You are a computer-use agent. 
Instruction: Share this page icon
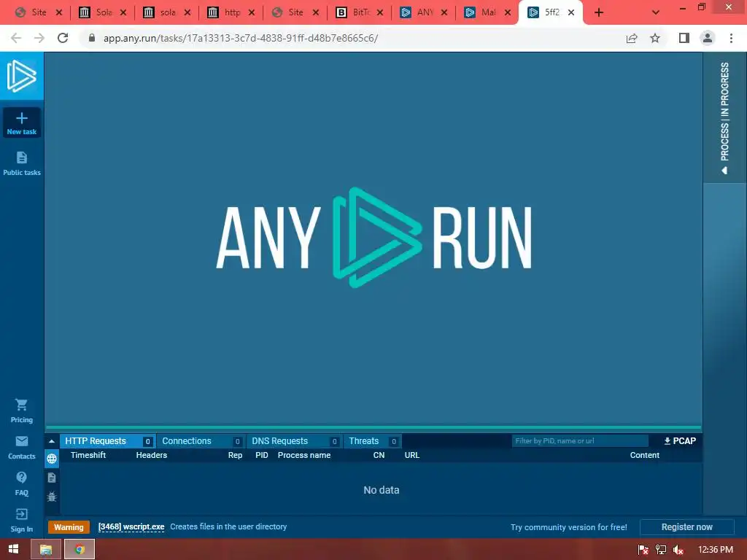(632, 38)
